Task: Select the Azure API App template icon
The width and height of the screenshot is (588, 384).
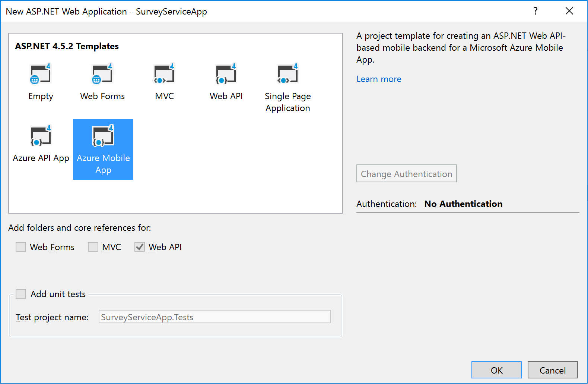Action: 41,136
